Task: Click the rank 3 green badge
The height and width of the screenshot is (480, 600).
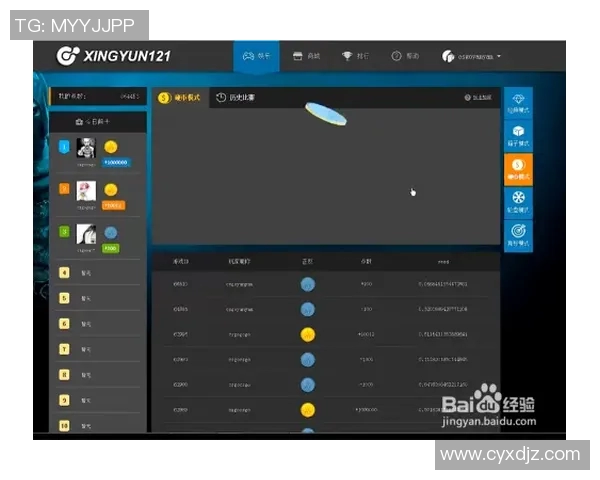Action: coord(64,232)
